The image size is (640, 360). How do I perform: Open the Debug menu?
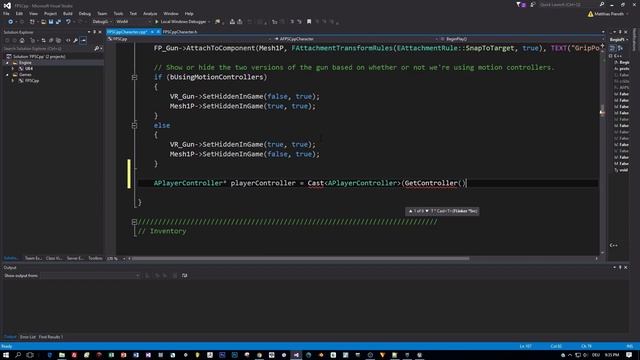click(84, 13)
